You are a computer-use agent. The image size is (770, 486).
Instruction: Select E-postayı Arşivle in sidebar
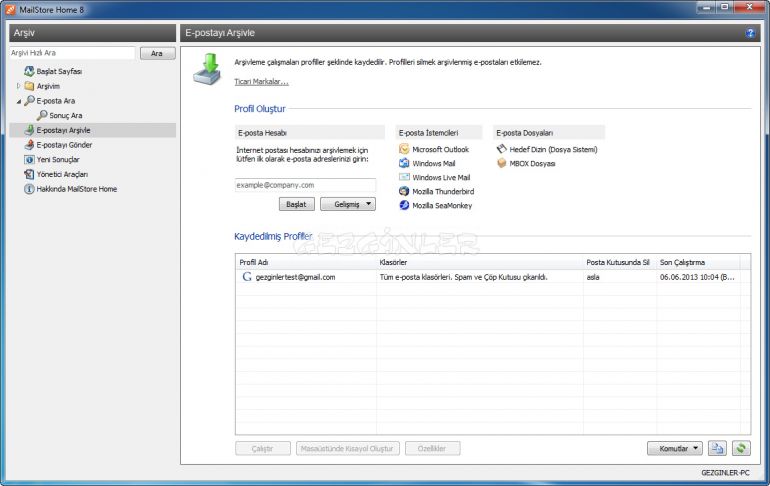pos(92,130)
